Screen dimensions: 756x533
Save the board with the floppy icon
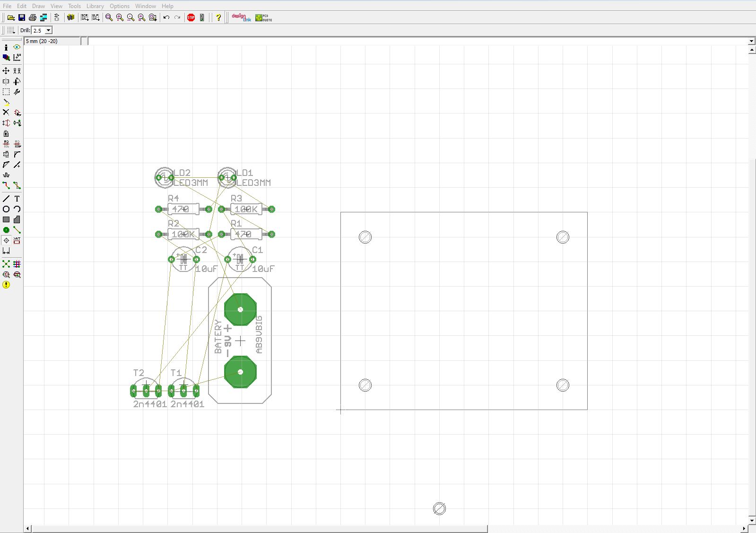point(22,17)
